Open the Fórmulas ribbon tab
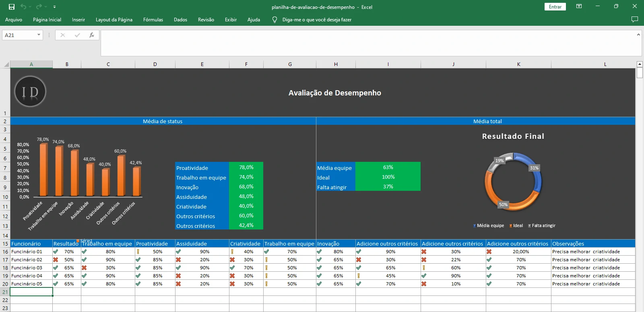 pos(153,20)
